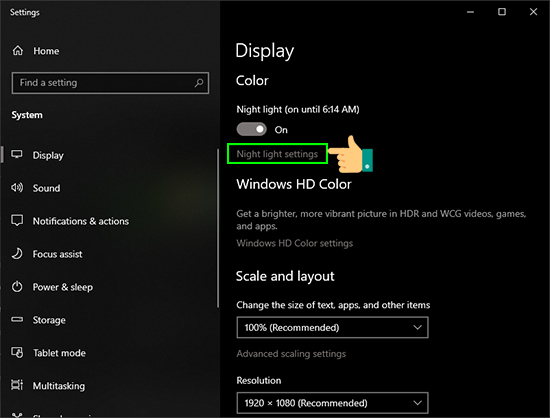Click the Home house icon
550x418 pixels.
(x=18, y=51)
